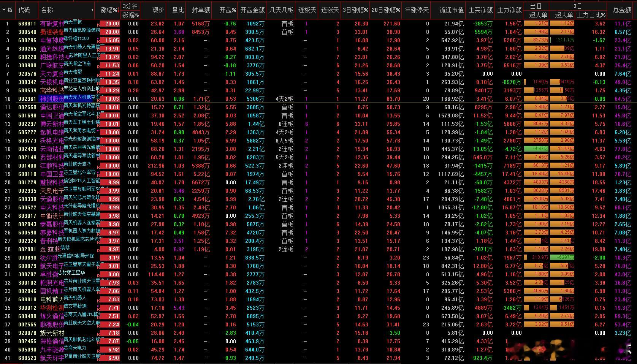This screenshot has height=364, width=637.
Task: Click stock code 001229
Action: pyautogui.click(x=27, y=182)
